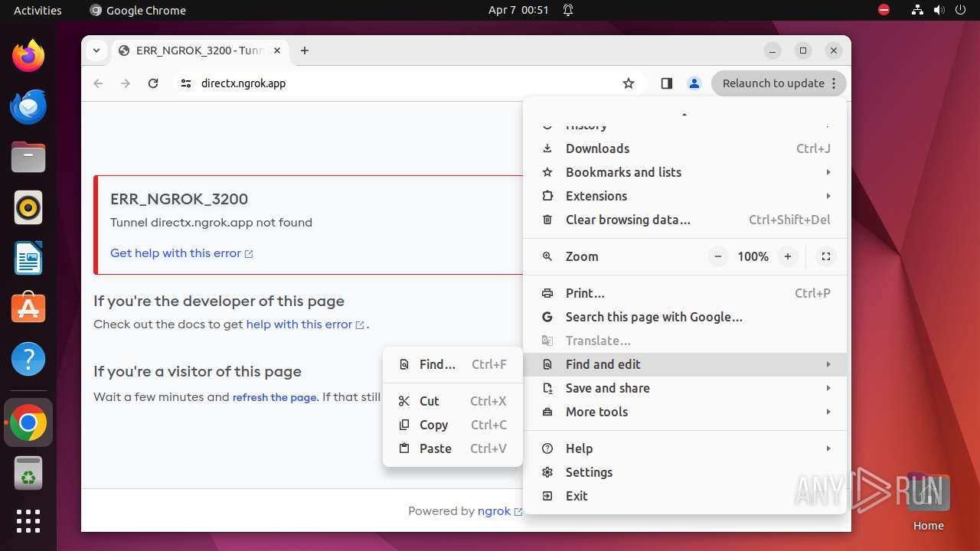Screen dimensions: 980x551
Task: Open the tab search dropdown
Action: pos(96,51)
